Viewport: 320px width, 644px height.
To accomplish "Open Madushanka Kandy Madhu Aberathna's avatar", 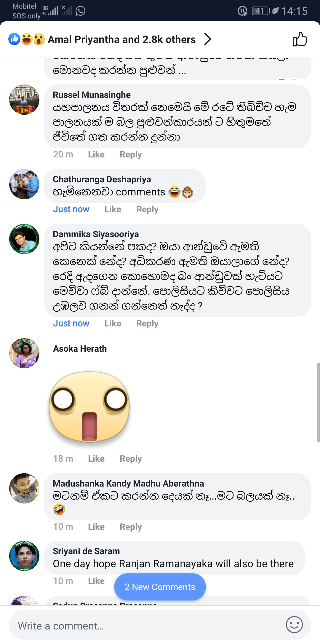I will pos(24,488).
